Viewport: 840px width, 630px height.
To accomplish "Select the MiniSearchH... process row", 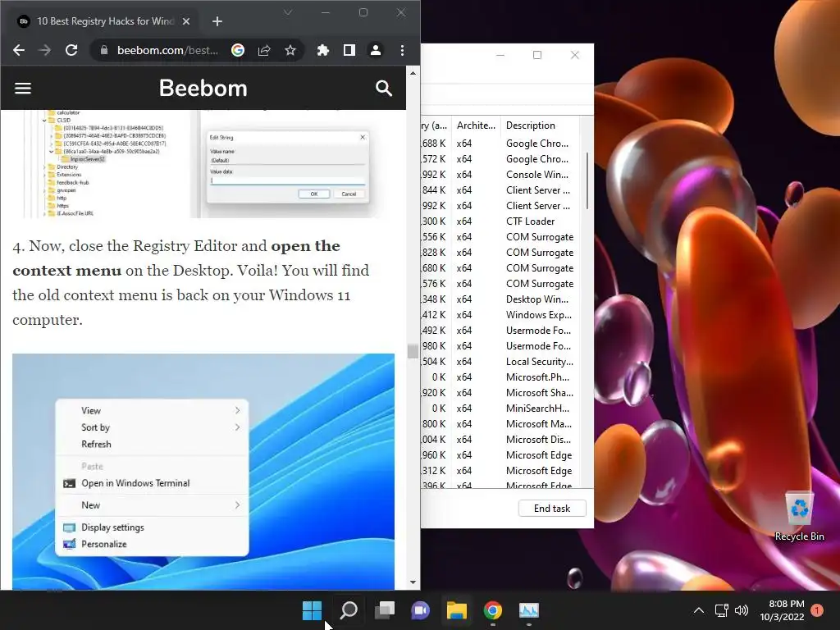I will [x=502, y=409].
